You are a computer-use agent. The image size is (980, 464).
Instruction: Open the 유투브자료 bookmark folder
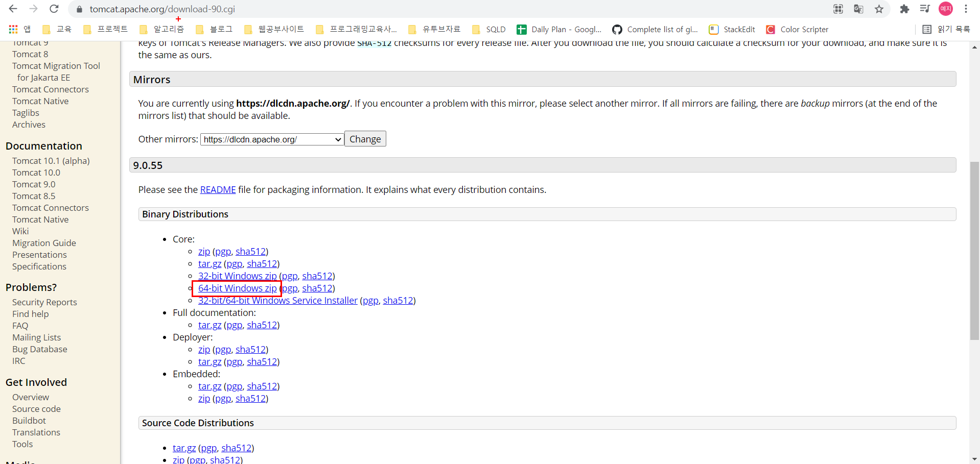434,29
